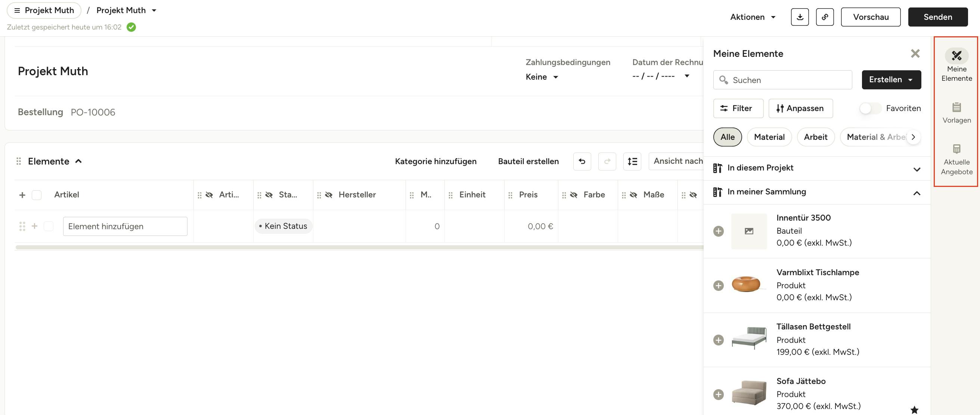Click the download icon button

[x=800, y=17]
